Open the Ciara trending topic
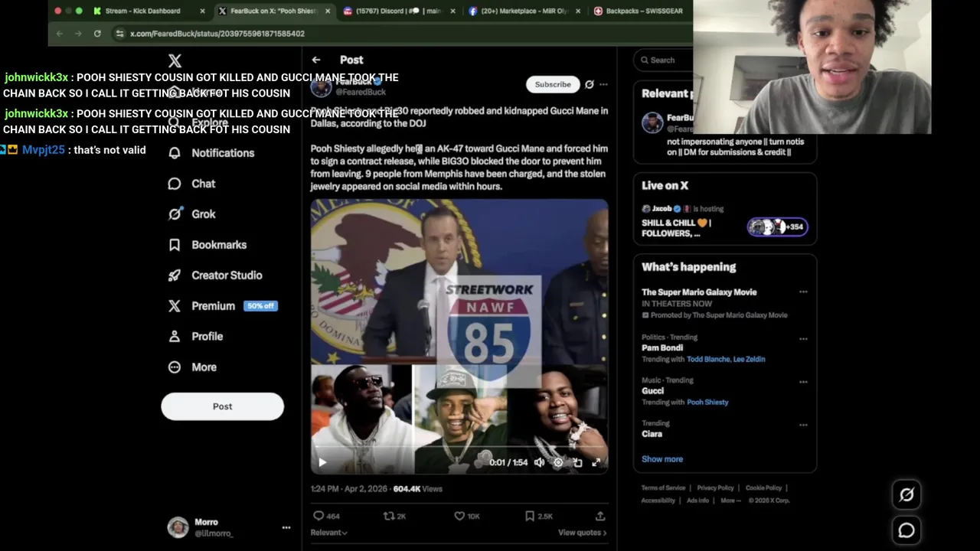The width and height of the screenshot is (980, 551). pyautogui.click(x=652, y=434)
